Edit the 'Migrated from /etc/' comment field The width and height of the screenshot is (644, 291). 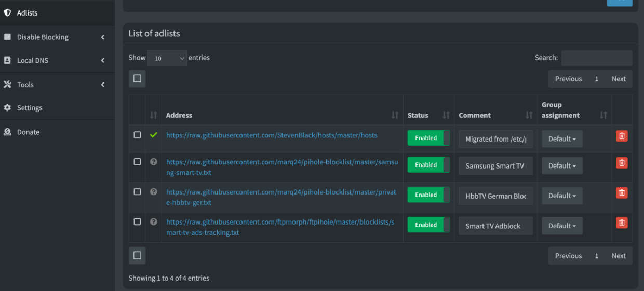point(495,139)
